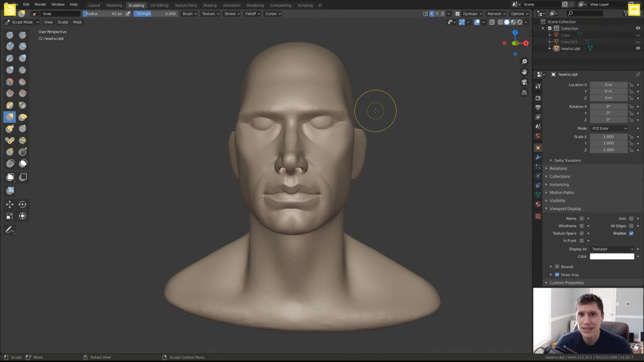The image size is (644, 362).
Task: Select the Grab brush in the toolbar
Action: [x=10, y=117]
